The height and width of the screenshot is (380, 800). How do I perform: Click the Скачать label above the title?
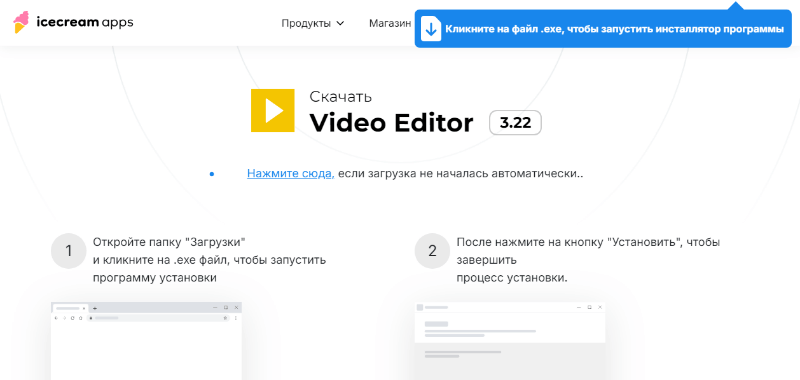(341, 96)
